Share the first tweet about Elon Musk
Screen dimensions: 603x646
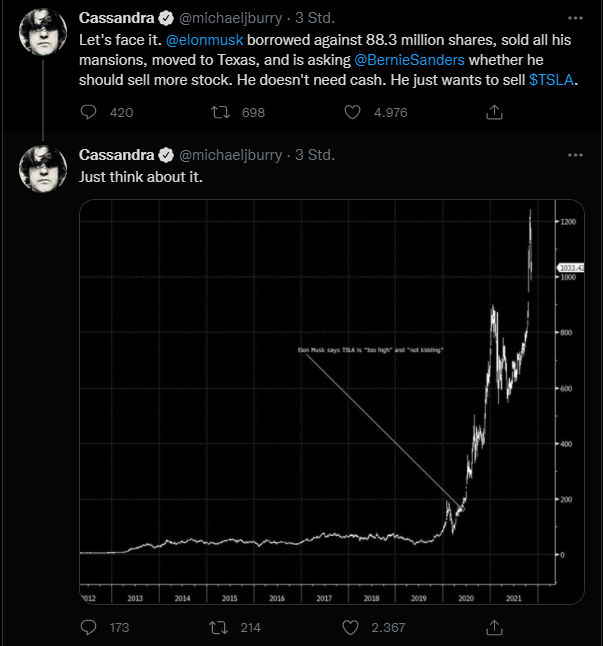click(x=493, y=113)
